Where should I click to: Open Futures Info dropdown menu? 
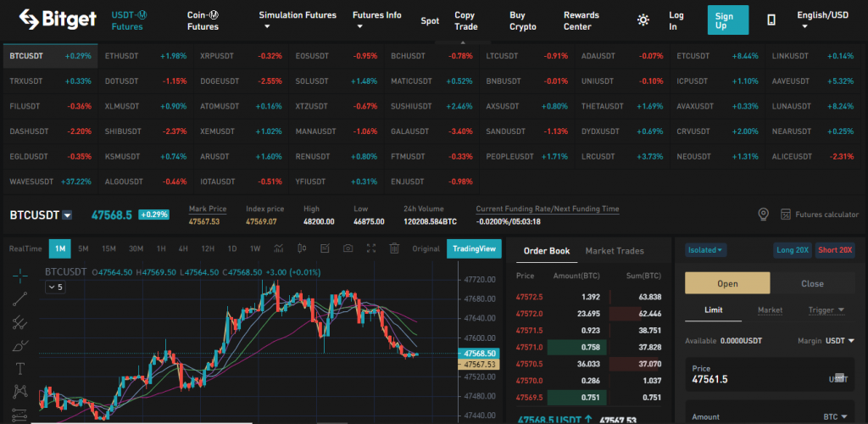[377, 20]
